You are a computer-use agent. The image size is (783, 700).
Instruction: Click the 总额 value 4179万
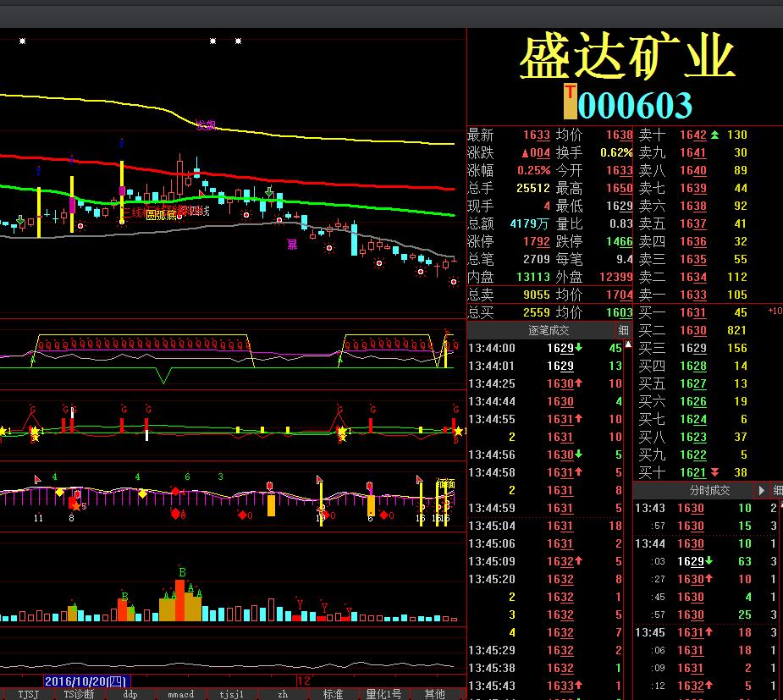tap(529, 223)
